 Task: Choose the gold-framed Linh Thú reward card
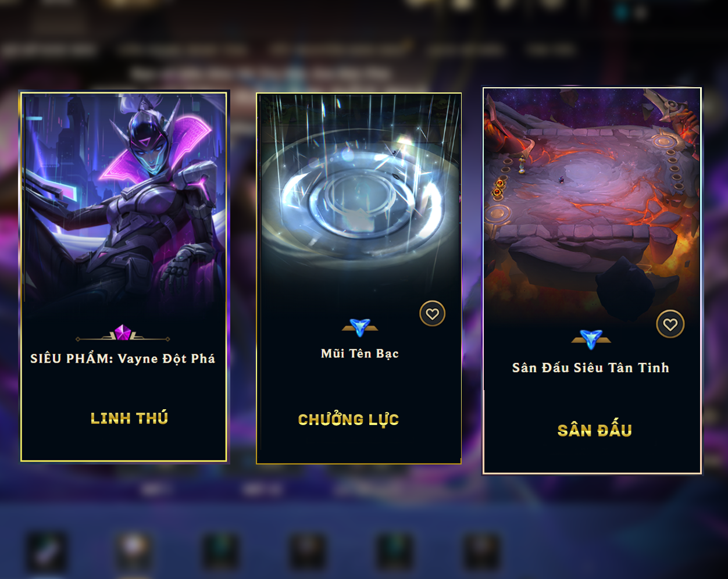coord(123,277)
